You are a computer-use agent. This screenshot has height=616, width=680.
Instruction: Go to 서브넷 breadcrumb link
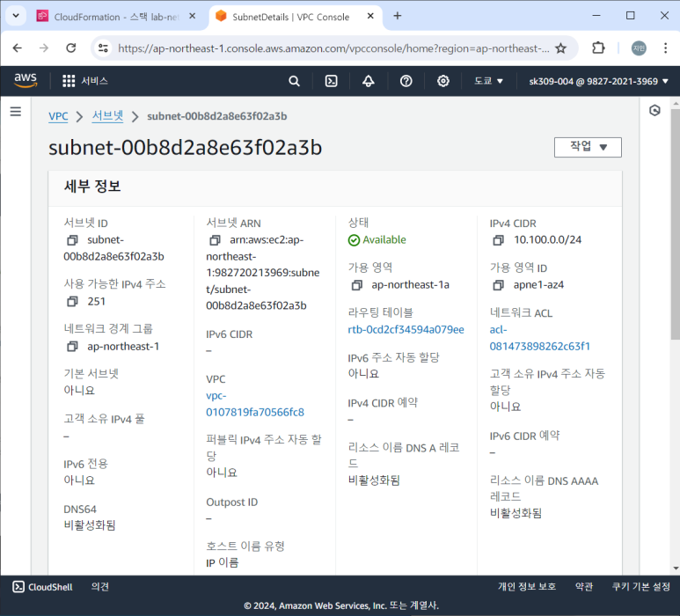tap(107, 116)
